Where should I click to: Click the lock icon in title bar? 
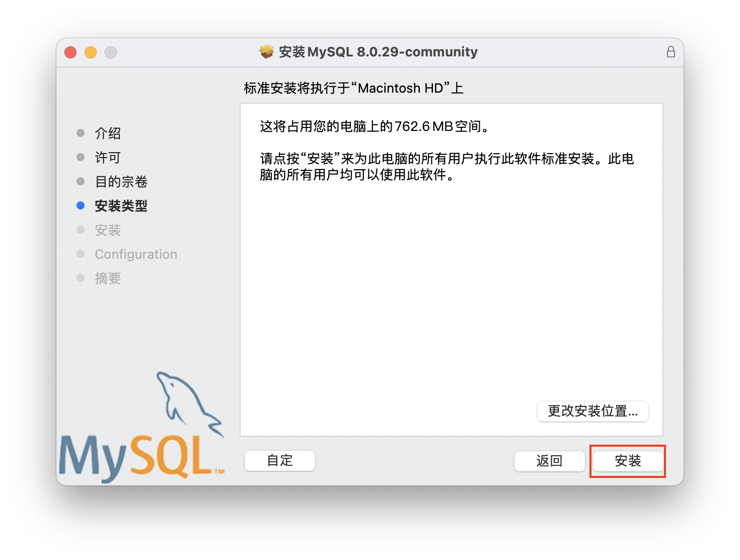tap(671, 52)
